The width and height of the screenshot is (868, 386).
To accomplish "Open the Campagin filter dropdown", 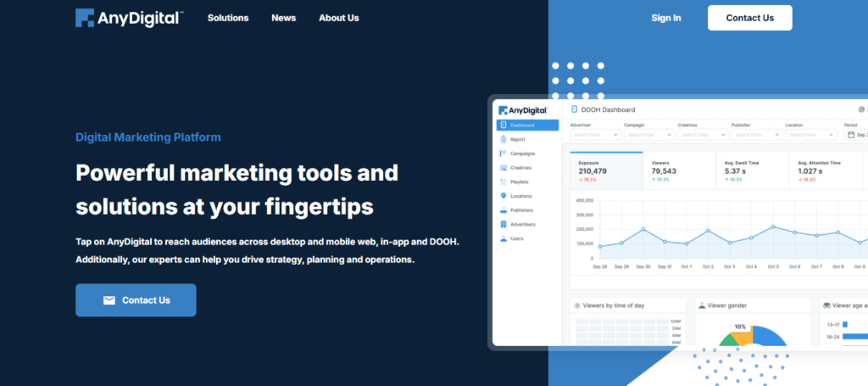I will pyautogui.click(x=648, y=135).
